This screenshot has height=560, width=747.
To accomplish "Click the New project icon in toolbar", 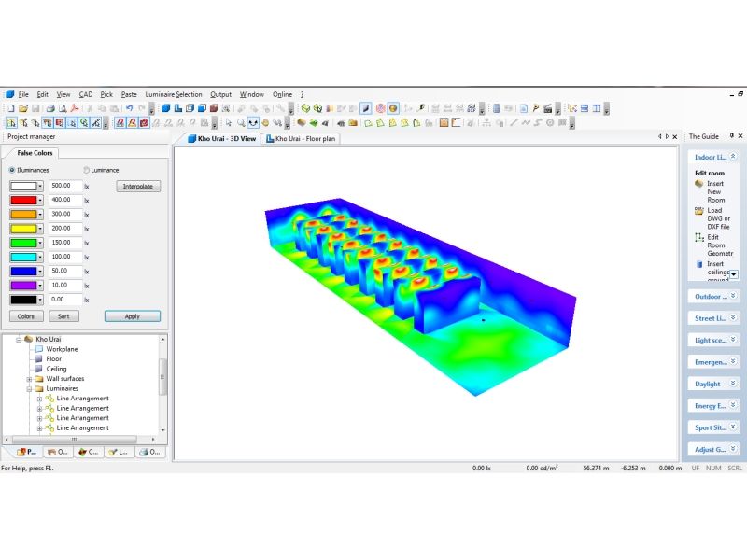I will pyautogui.click(x=10, y=108).
